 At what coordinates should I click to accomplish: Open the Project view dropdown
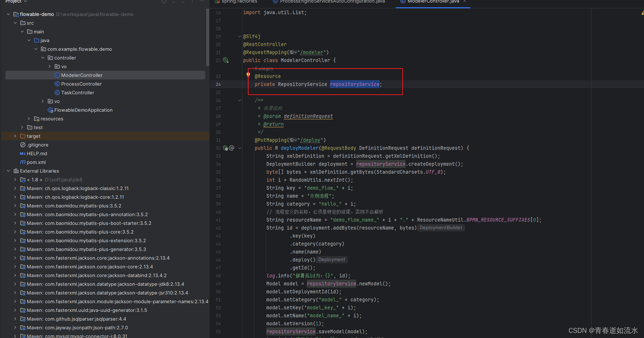(16, 1)
